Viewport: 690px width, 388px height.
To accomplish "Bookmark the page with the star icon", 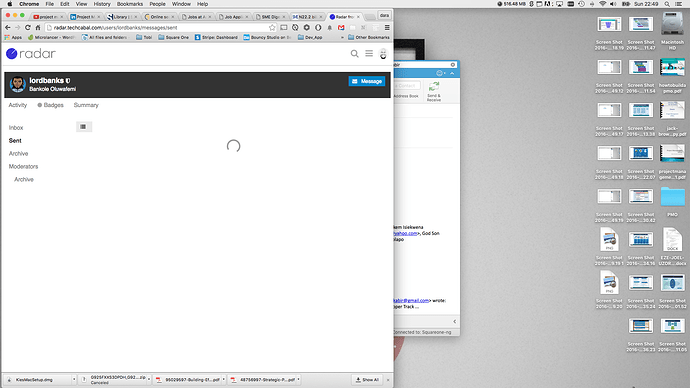I will [x=272, y=27].
